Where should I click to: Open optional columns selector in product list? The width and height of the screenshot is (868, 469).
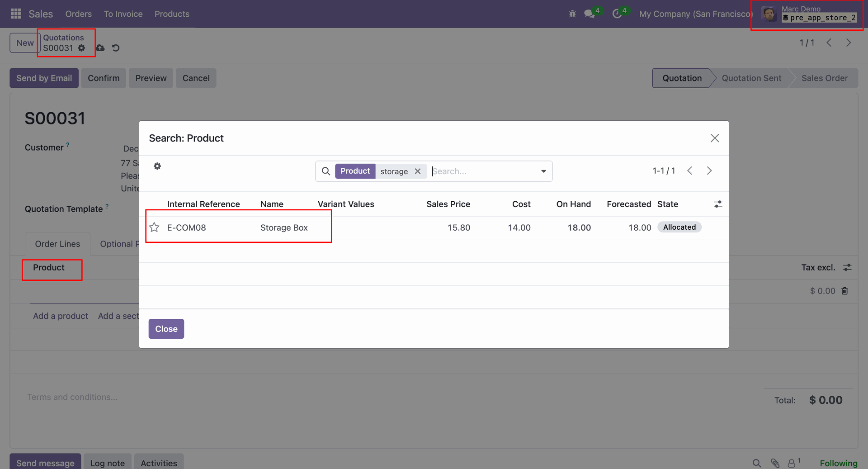[718, 204]
